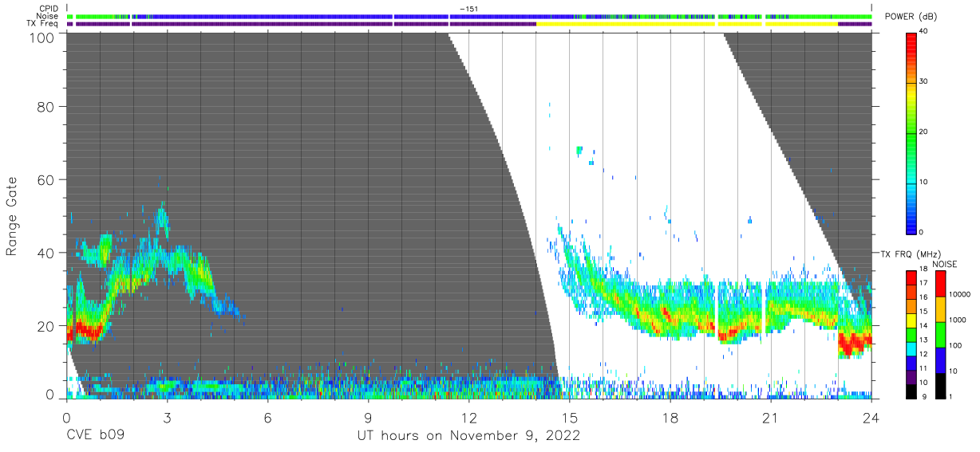Click the 18 tick on UT hours axis

click(x=670, y=417)
